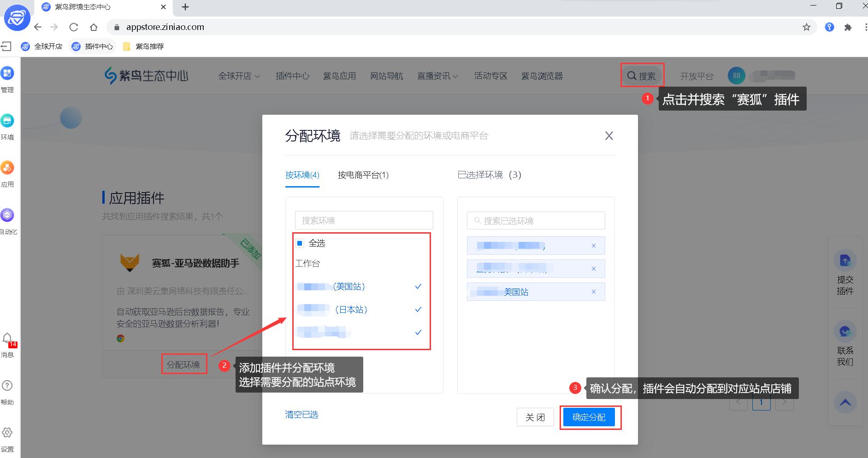Click the browser forward arrow

[x=54, y=27]
